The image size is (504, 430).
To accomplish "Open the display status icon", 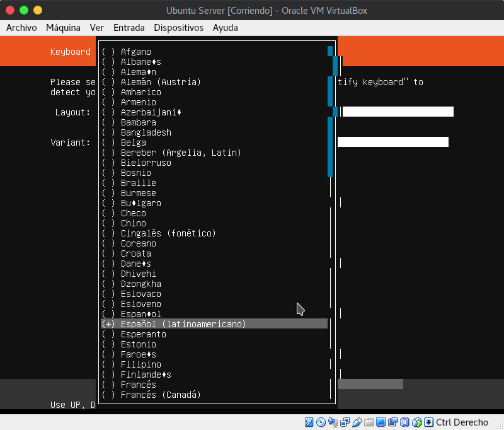I will [x=381, y=422].
